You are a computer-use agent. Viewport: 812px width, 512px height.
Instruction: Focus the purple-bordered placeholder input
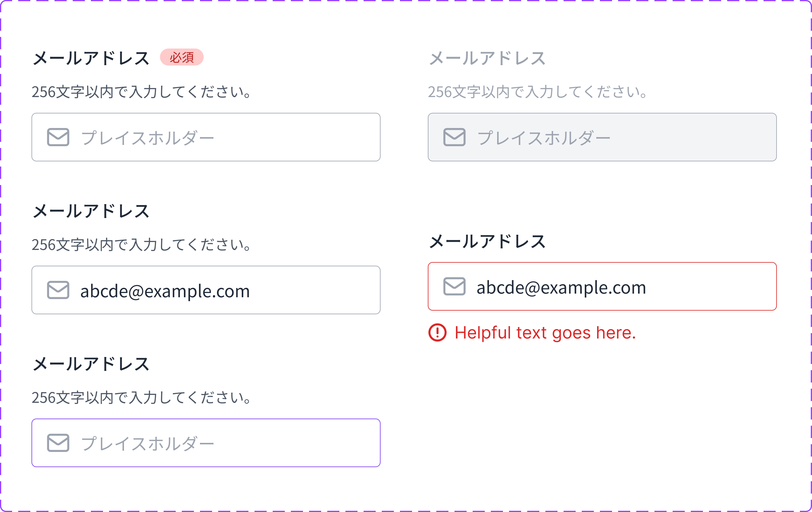click(x=229, y=443)
